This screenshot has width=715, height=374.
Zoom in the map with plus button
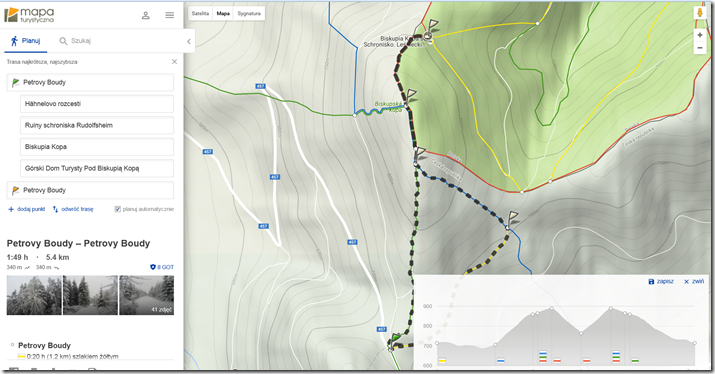(x=699, y=35)
